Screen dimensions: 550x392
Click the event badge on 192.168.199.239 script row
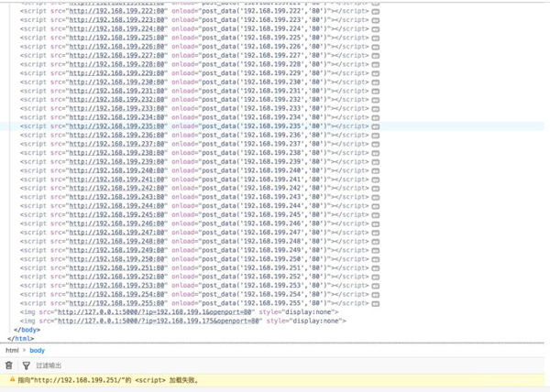coord(375,162)
